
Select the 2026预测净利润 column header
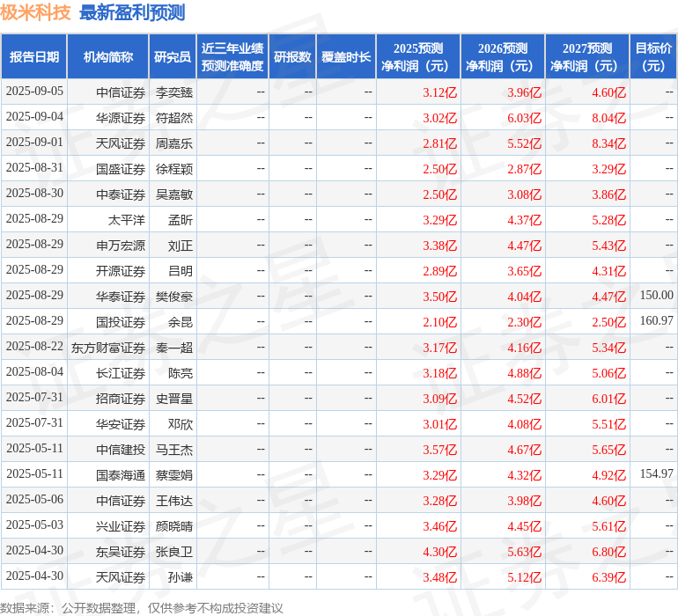(503, 57)
